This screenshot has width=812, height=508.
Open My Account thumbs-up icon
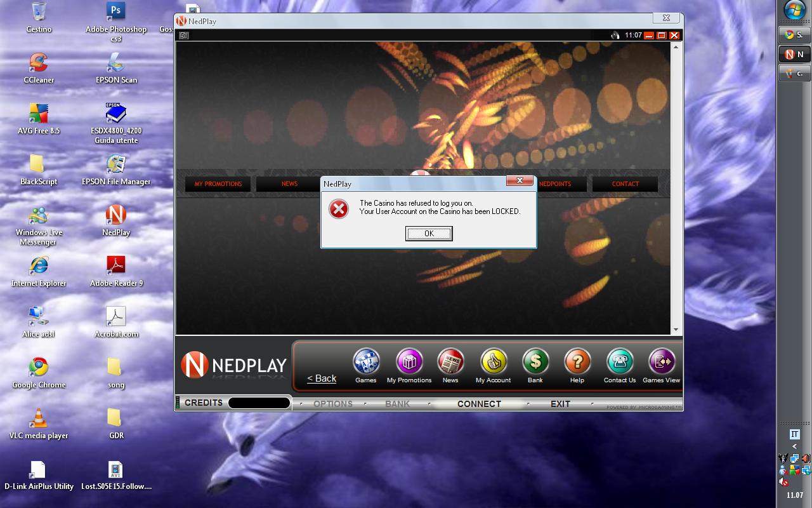[493, 362]
